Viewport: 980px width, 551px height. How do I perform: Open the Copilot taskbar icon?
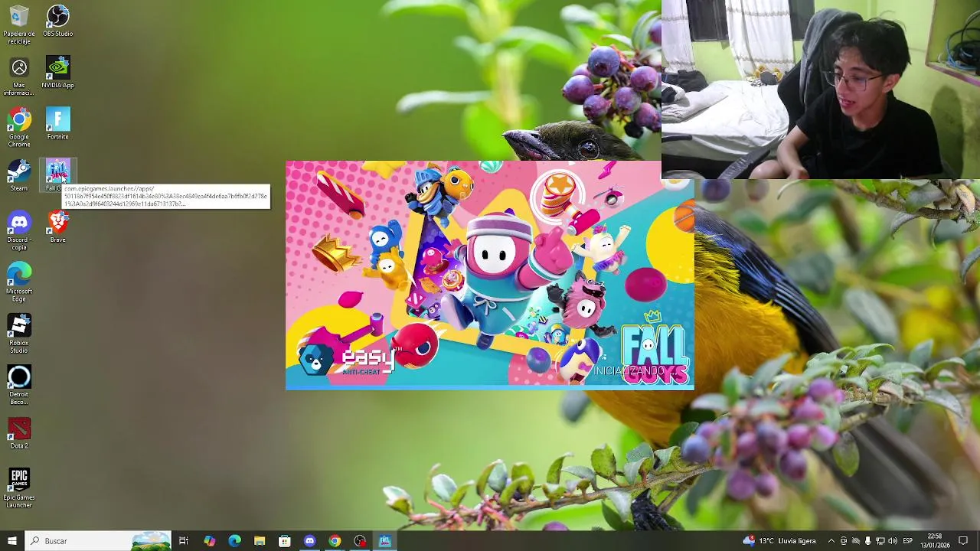click(209, 541)
